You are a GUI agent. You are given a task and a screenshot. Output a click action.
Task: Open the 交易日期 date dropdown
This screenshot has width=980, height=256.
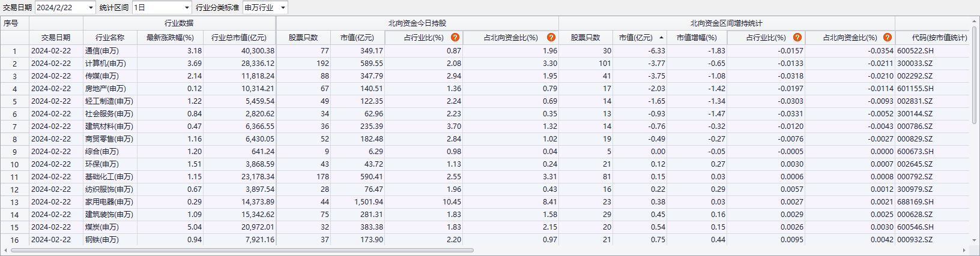[91, 8]
